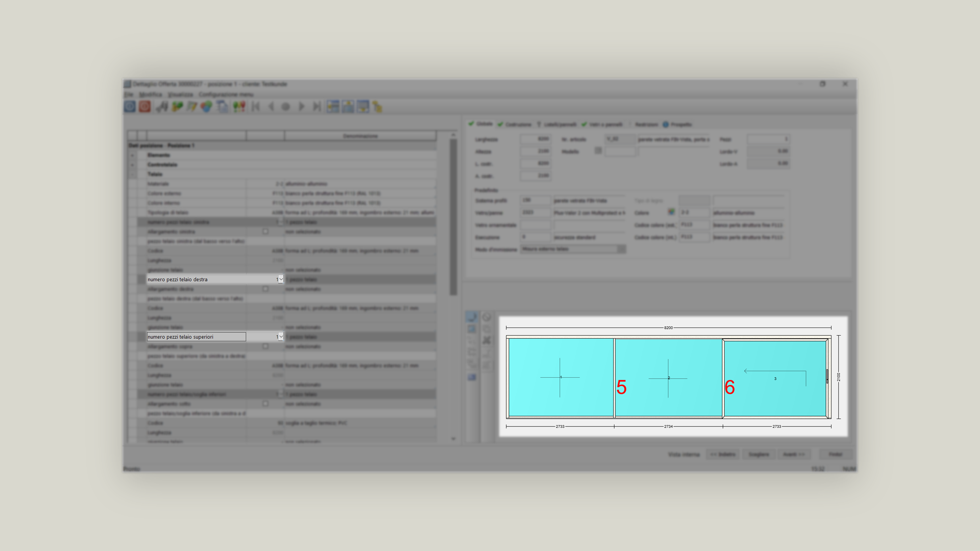This screenshot has height=551, width=980.
Task: Switch to the Costruzione tab
Action: coord(514,124)
